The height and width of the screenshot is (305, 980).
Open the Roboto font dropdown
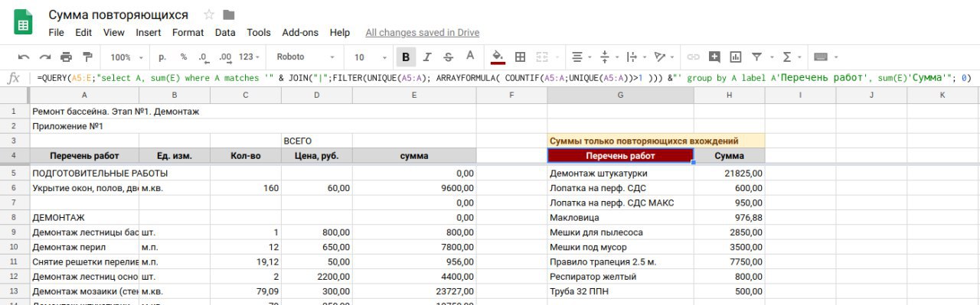305,57
